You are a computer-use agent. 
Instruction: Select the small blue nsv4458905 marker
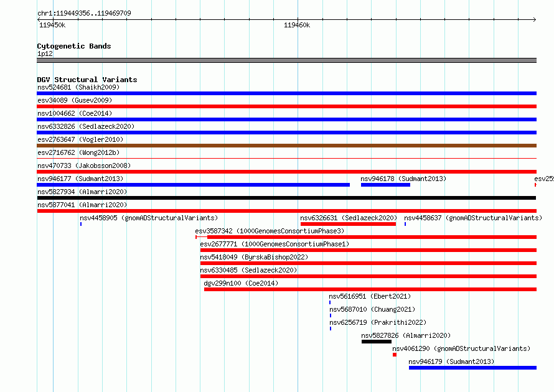click(x=81, y=224)
